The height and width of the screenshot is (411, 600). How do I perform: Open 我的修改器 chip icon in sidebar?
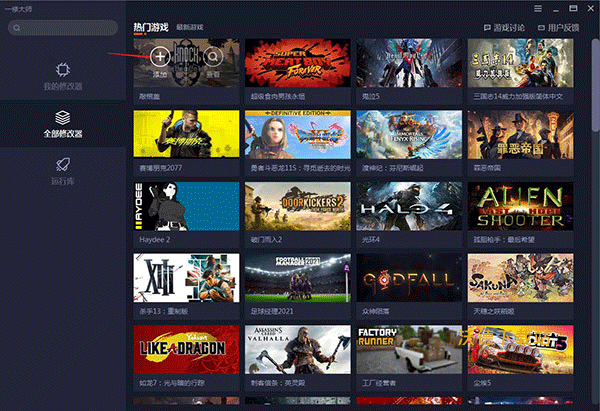(62, 70)
